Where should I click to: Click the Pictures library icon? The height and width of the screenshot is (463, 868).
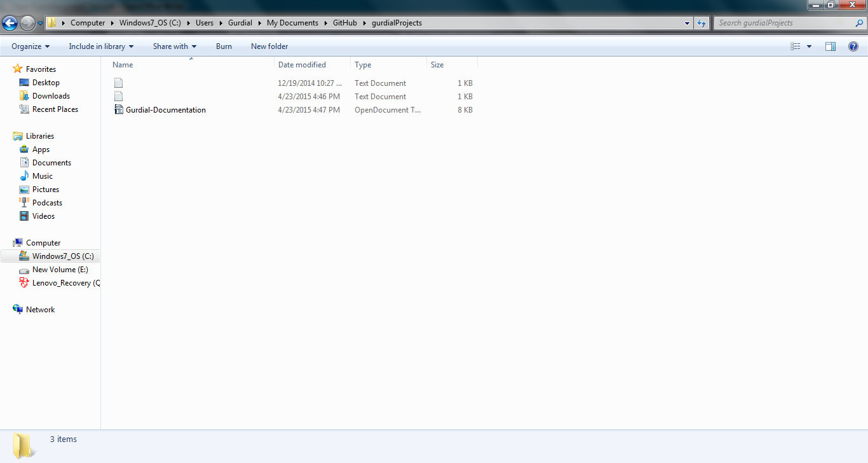tap(24, 190)
